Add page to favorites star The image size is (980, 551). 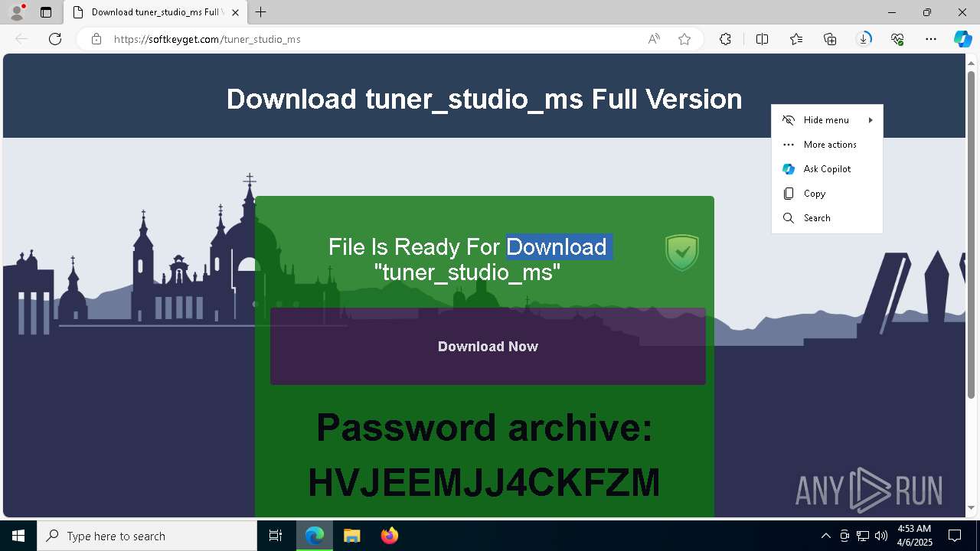click(684, 39)
